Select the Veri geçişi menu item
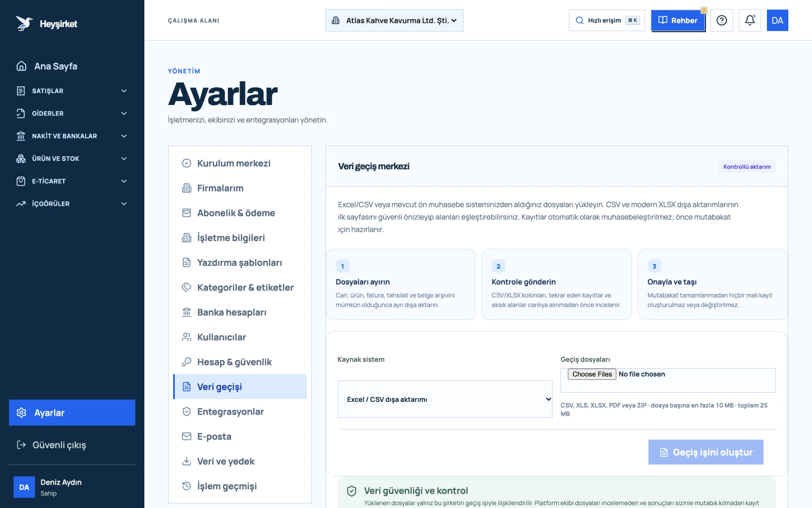The height and width of the screenshot is (508, 812). 240,387
